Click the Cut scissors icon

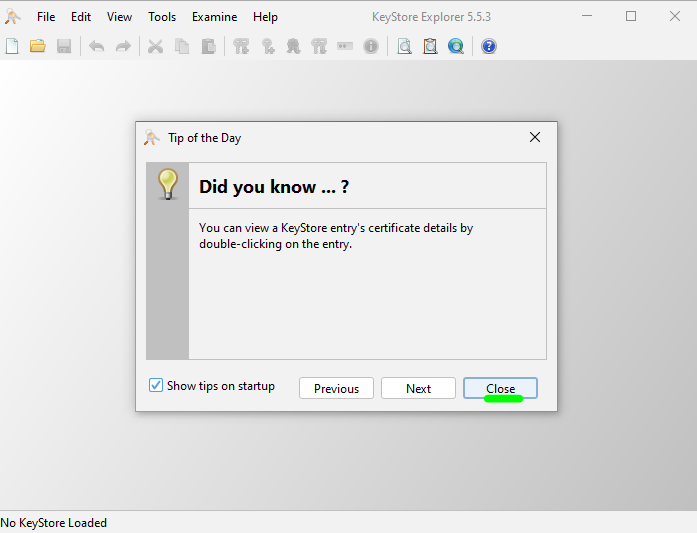click(155, 46)
